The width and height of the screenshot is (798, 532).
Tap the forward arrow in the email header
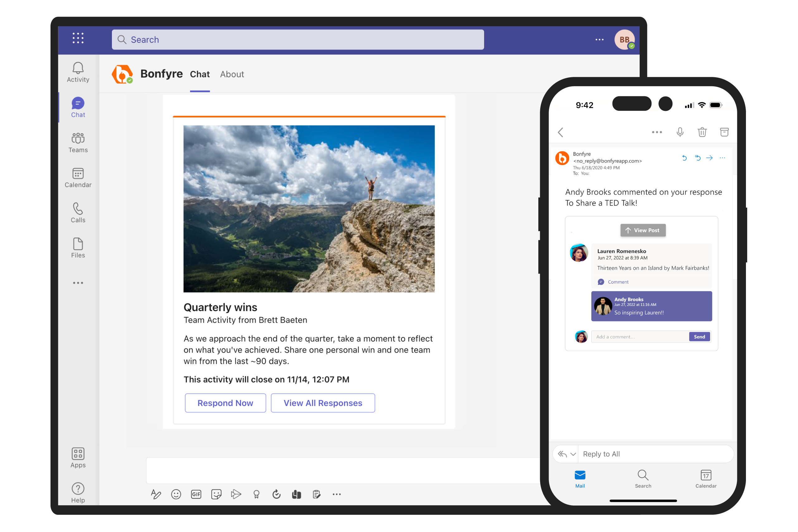[x=709, y=158]
